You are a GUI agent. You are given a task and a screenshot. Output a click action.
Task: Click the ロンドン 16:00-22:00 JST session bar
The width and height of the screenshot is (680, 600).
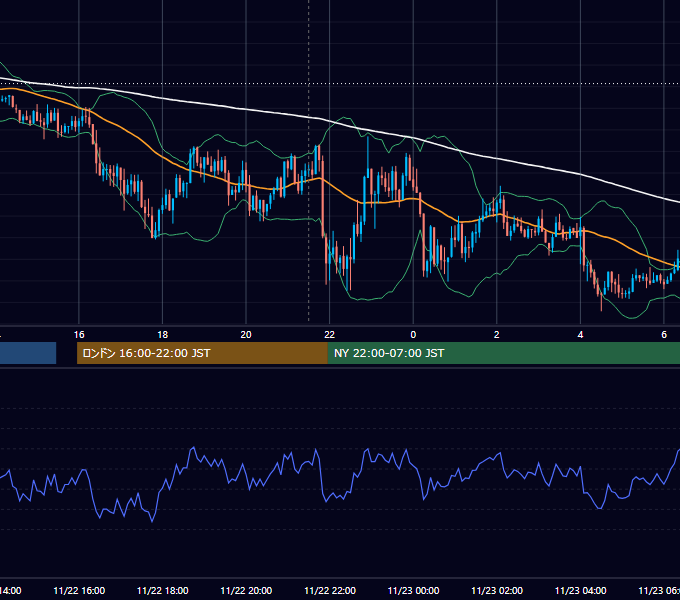point(202,353)
